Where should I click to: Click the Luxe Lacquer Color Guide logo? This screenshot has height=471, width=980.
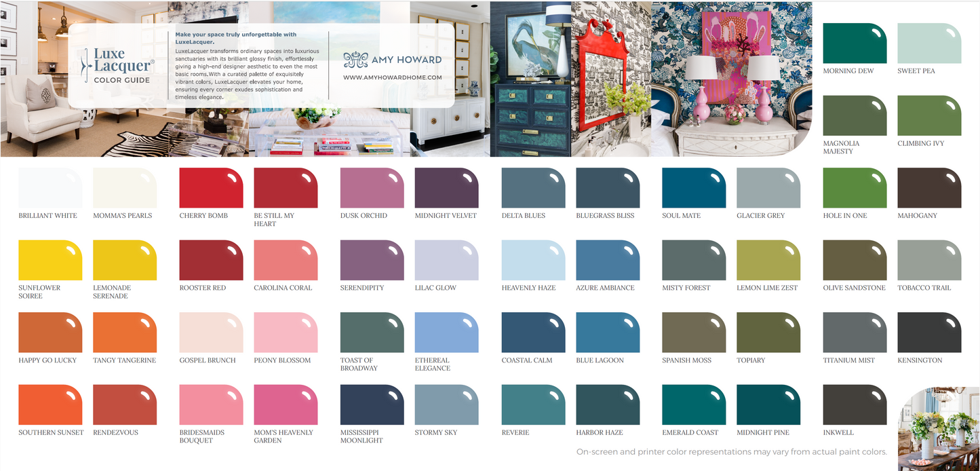pyautogui.click(x=115, y=66)
